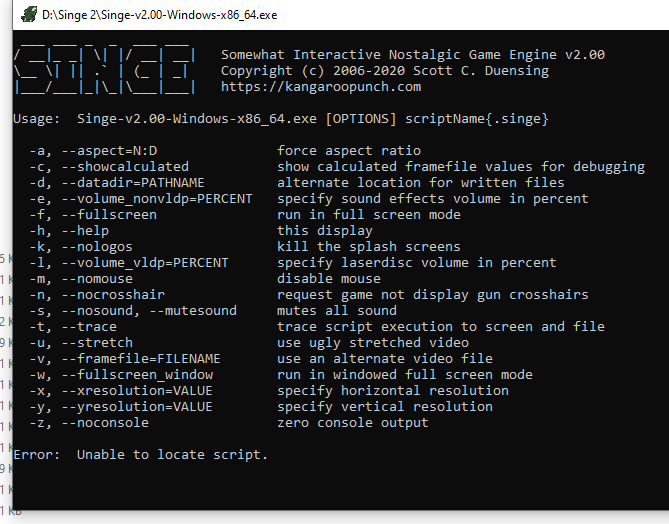The height and width of the screenshot is (524, 669).
Task: Click the --datadir=PATHNAME option
Action: (133, 183)
